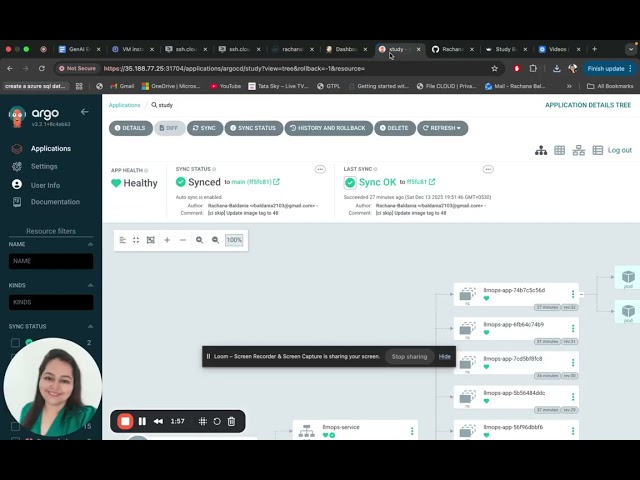Collapse the Argo sidebar with the back arrow

click(x=84, y=112)
